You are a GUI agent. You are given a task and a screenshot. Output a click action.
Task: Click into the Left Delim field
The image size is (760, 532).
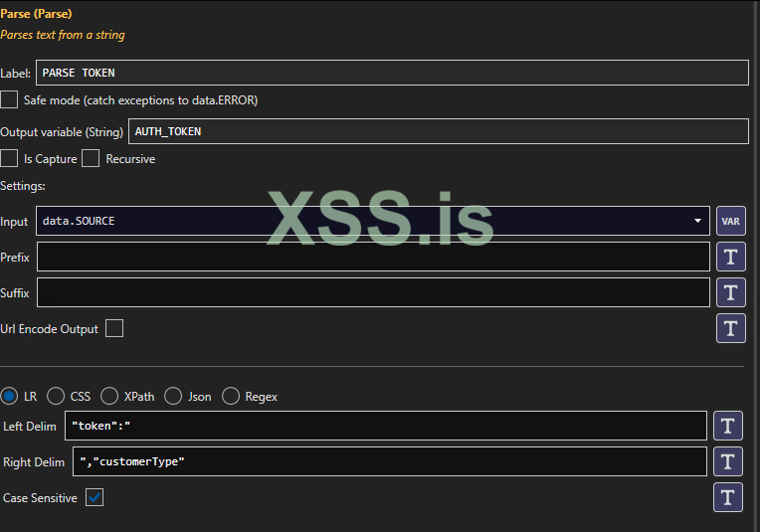click(x=386, y=426)
